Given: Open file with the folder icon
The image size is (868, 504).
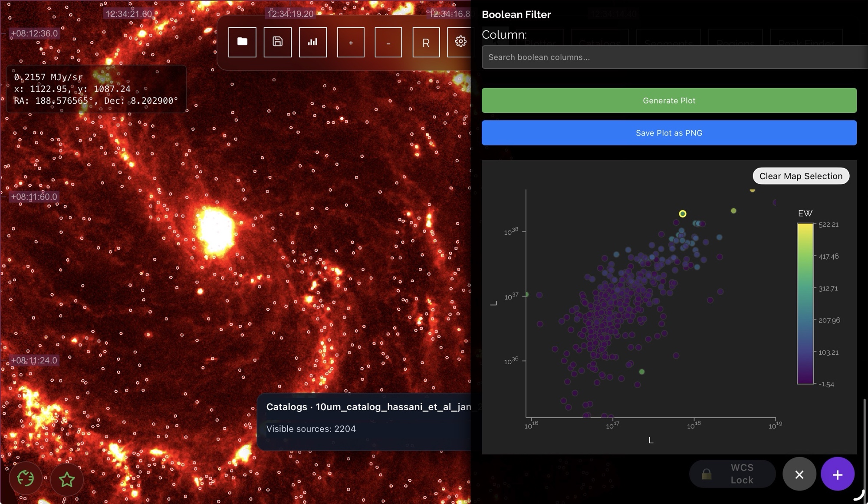Looking at the screenshot, I should [x=242, y=42].
